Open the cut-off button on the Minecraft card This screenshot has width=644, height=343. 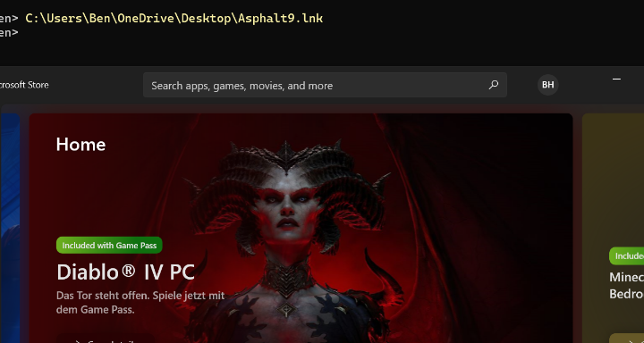pyautogui.click(x=627, y=338)
